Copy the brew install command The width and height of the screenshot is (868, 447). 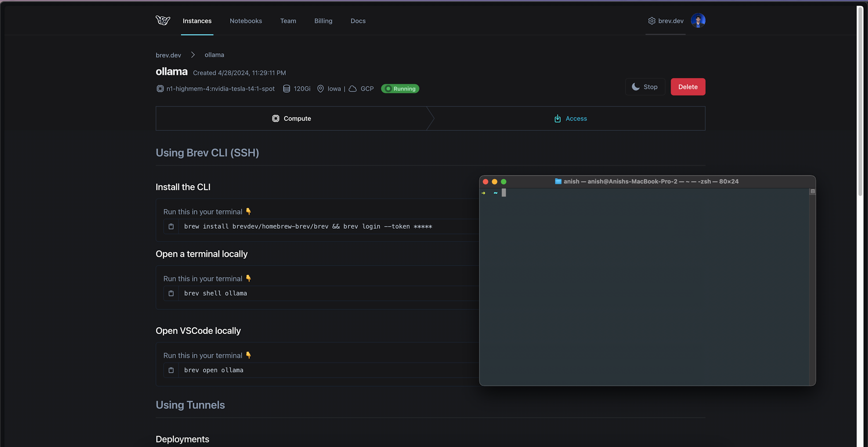pyautogui.click(x=171, y=226)
